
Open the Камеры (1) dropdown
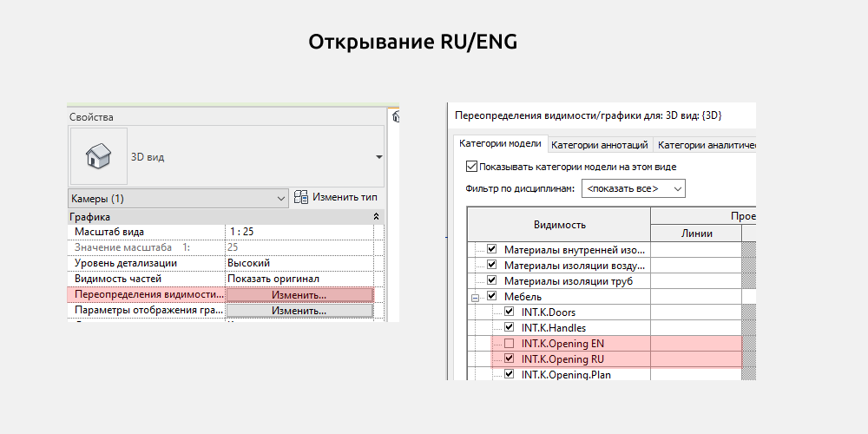(x=178, y=198)
